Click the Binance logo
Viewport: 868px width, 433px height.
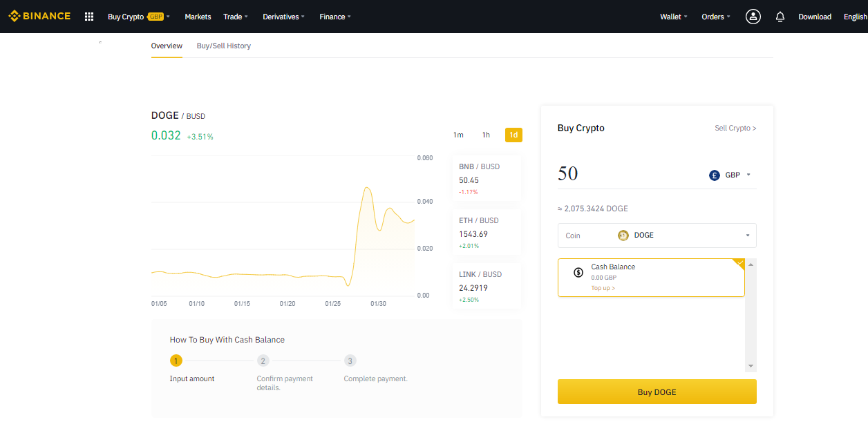click(39, 16)
